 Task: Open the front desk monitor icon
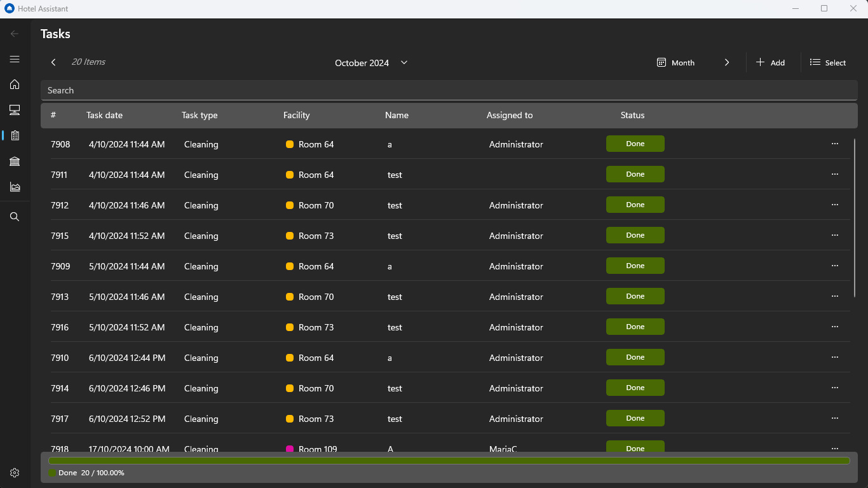(15, 110)
